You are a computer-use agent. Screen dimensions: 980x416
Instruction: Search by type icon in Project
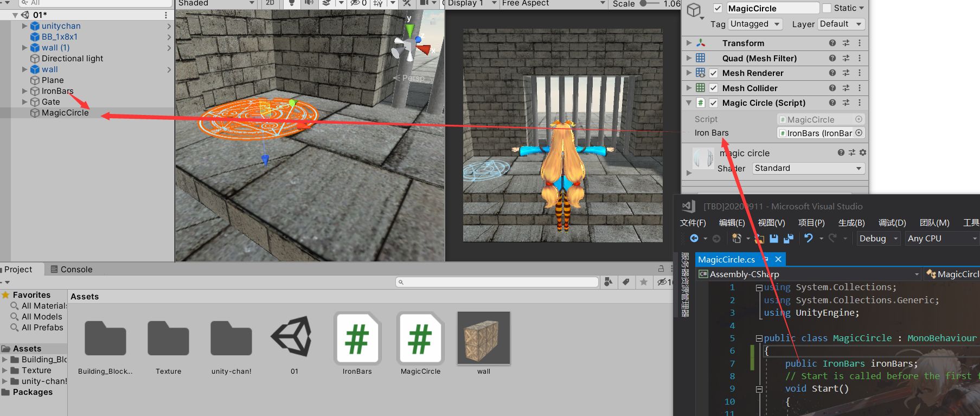609,282
